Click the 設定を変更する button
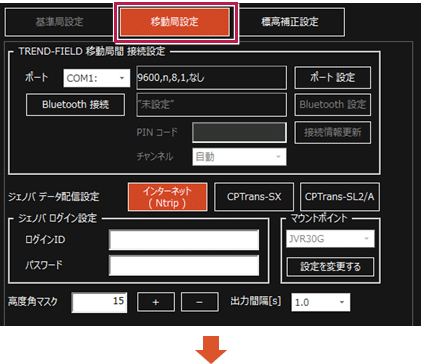 pyautogui.click(x=330, y=266)
